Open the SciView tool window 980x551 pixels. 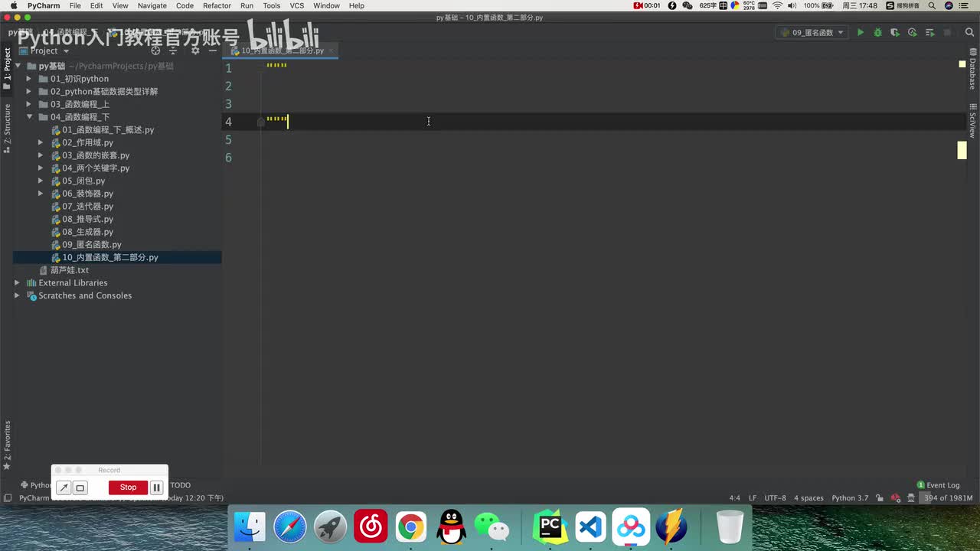[x=972, y=120]
